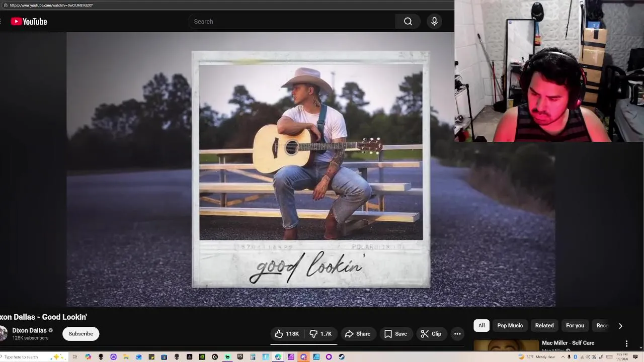The height and width of the screenshot is (362, 644).
Task: Switch to Microsoft Edge on taskbar
Action: tap(278, 357)
